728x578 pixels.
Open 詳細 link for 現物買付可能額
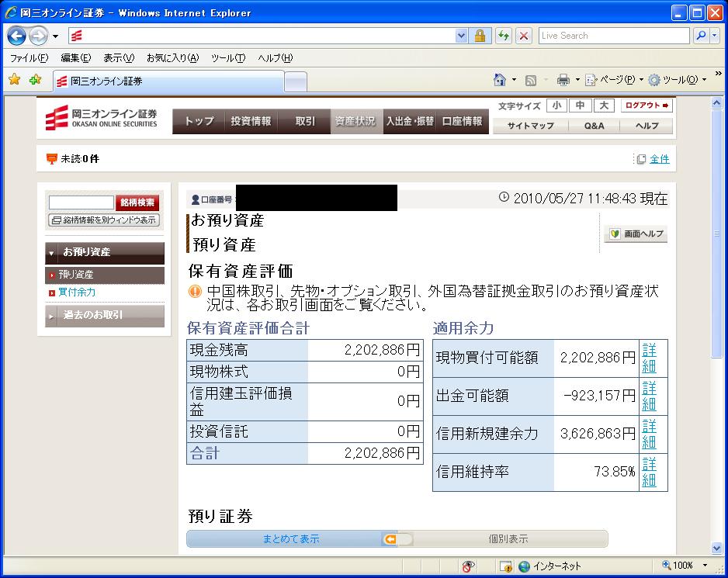[649, 357]
